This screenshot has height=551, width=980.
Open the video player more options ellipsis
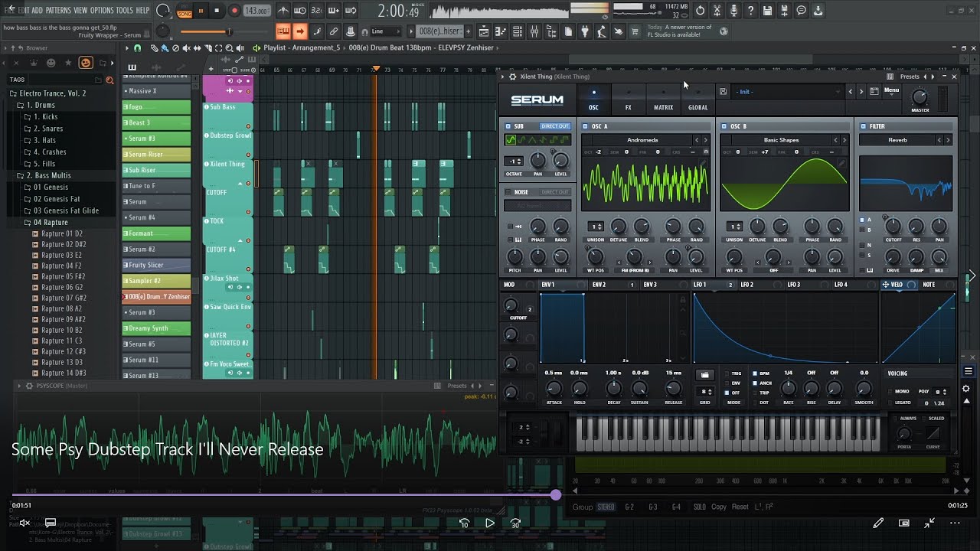(955, 523)
